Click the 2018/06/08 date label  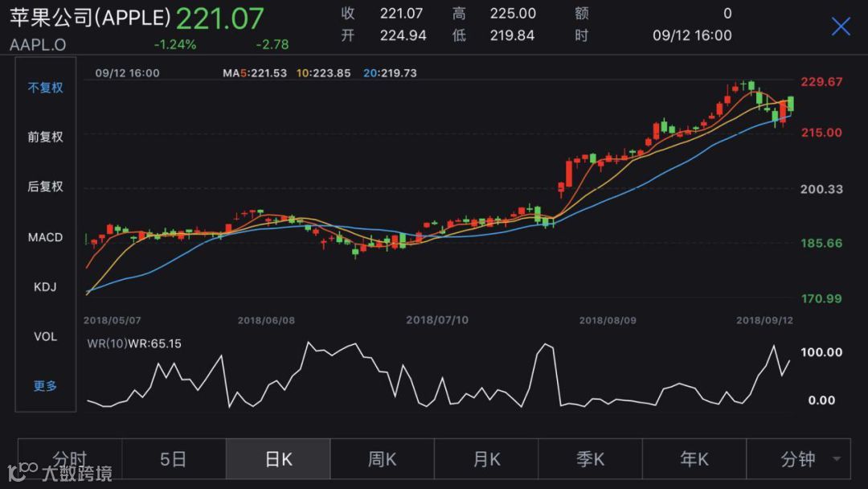coord(266,320)
